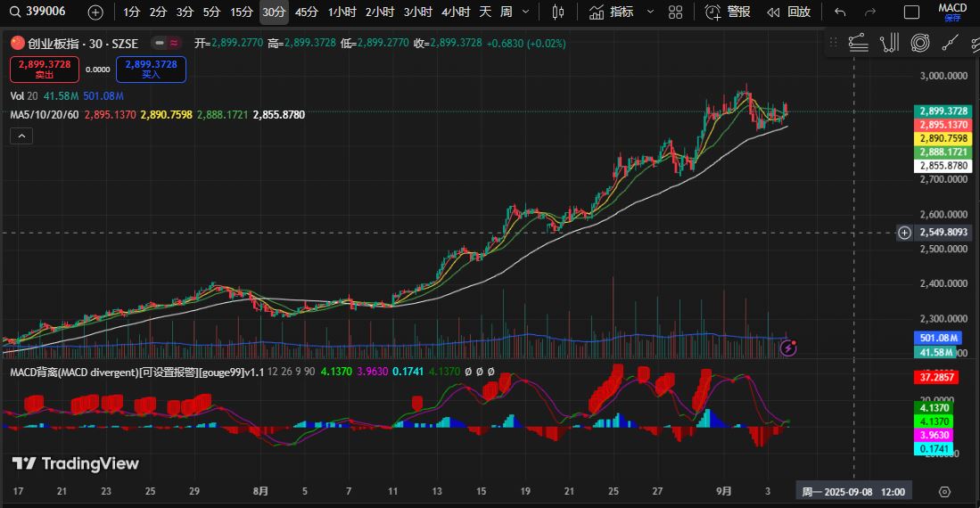
Task: Click the lightning bolt icon near volume
Action: [788, 348]
